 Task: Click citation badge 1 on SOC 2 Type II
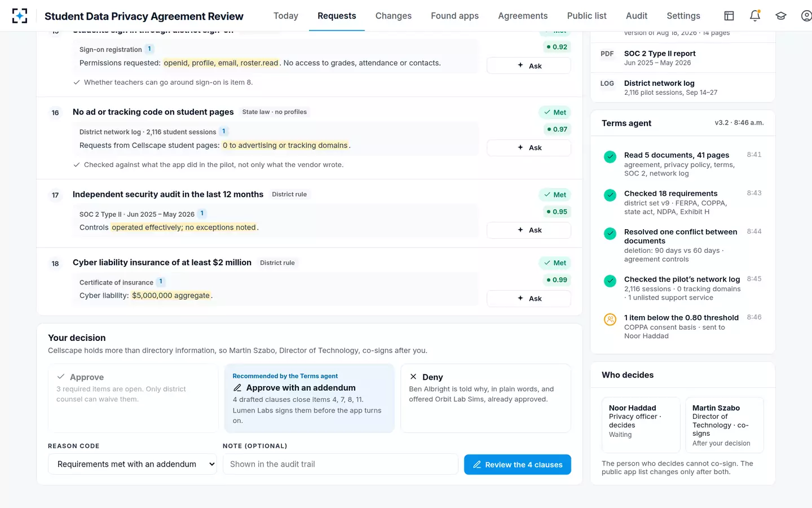pos(202,213)
